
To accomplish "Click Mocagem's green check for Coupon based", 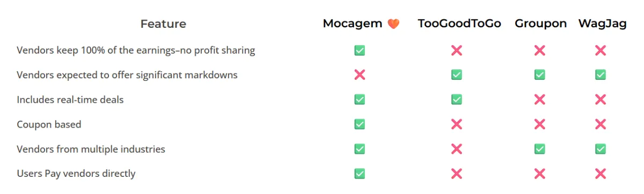I will pos(360,124).
